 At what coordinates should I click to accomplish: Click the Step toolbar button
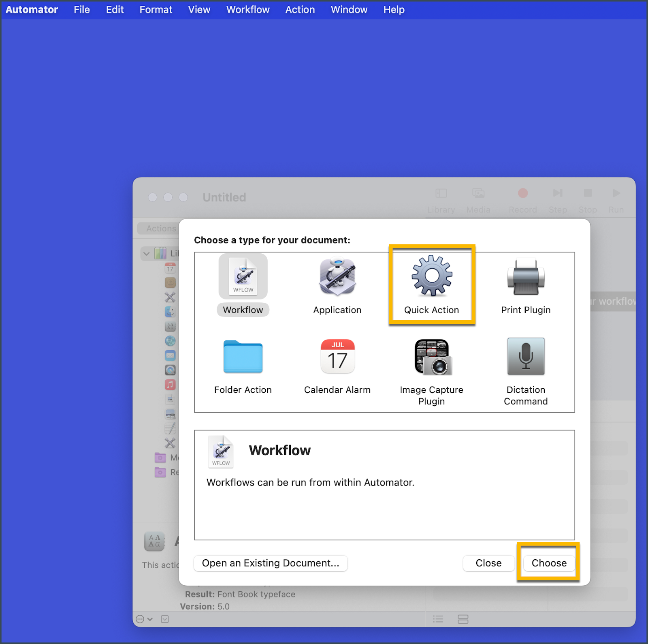point(558,201)
